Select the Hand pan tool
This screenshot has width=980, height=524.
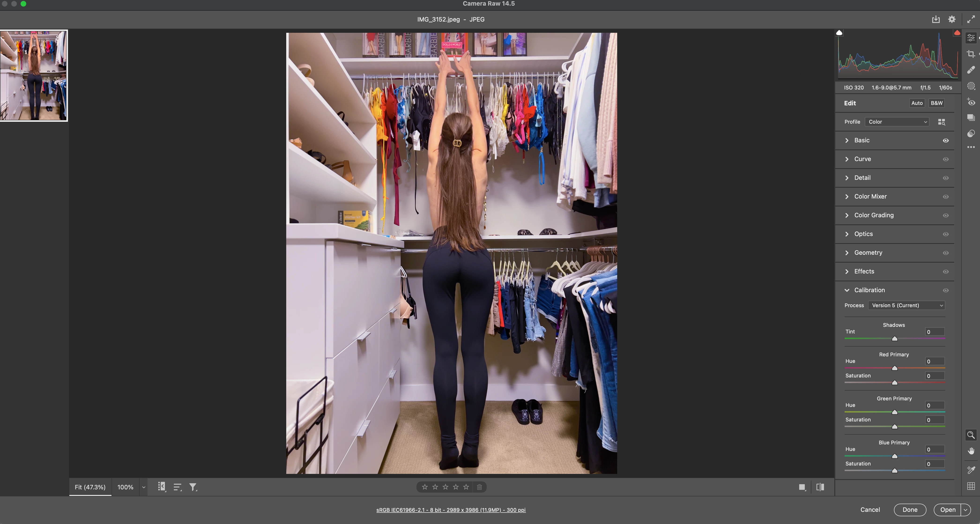[971, 451]
